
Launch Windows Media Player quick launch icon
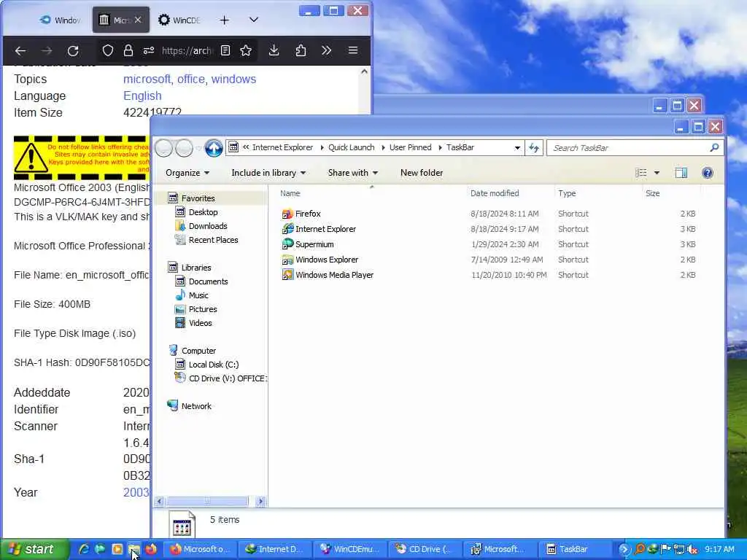click(x=117, y=550)
